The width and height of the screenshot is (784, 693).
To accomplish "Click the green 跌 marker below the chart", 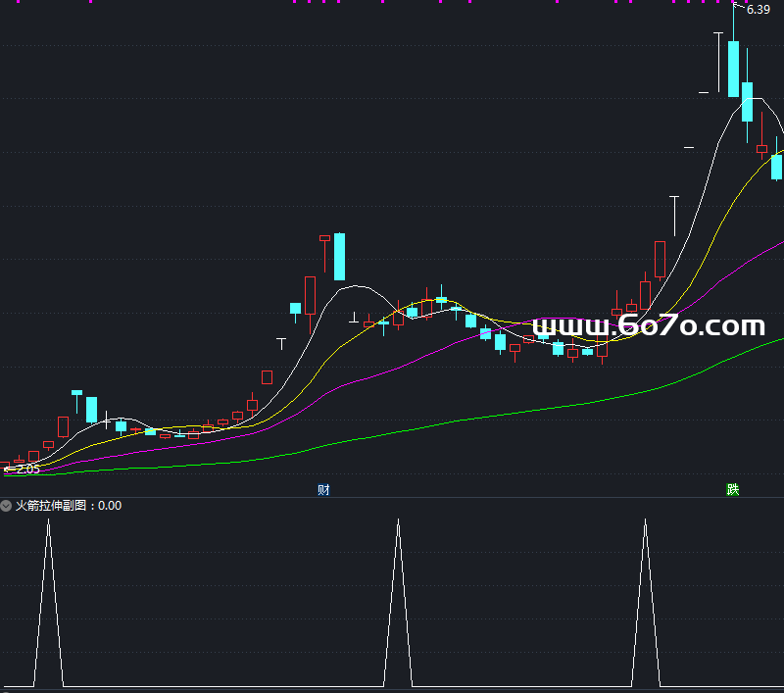I will [732, 489].
